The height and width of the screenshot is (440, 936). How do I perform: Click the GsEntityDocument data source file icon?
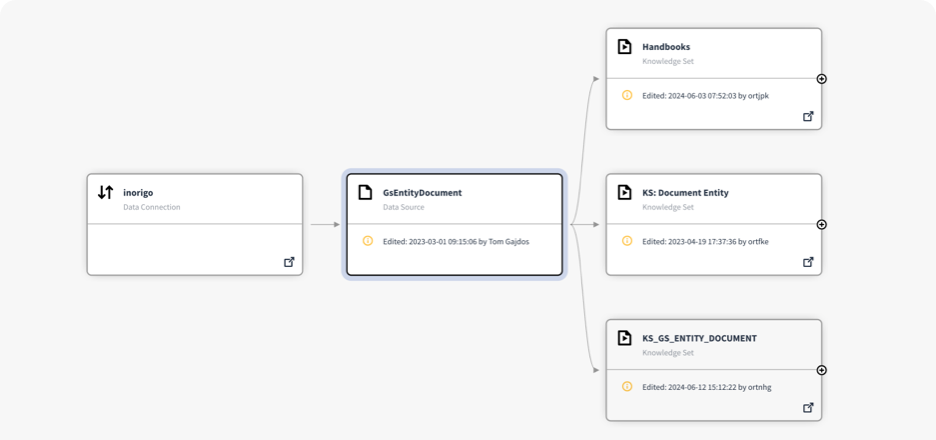point(366,192)
